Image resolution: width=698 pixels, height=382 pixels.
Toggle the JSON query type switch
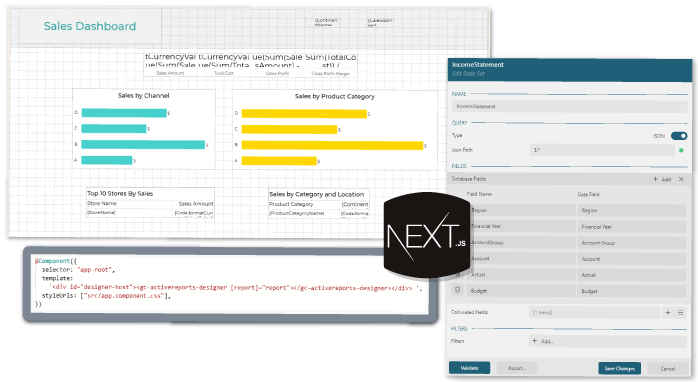(x=679, y=136)
